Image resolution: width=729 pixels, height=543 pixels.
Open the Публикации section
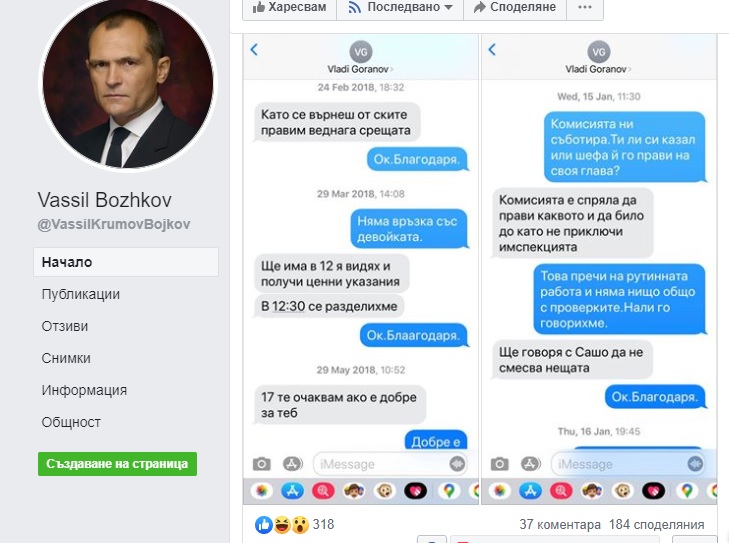click(80, 294)
